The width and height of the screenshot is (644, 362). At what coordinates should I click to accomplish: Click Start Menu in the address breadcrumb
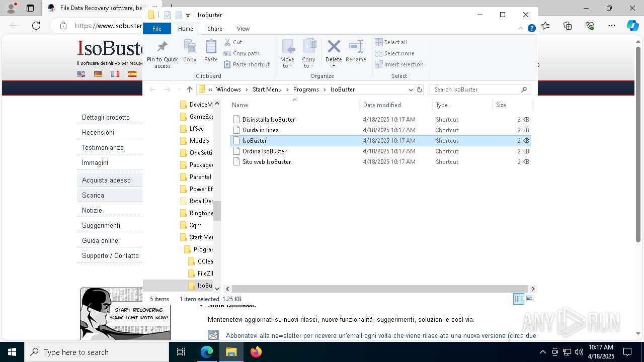[x=267, y=89]
